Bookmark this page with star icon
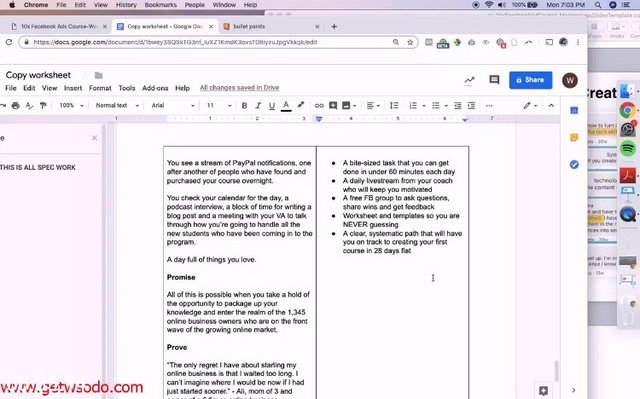 pyautogui.click(x=410, y=42)
